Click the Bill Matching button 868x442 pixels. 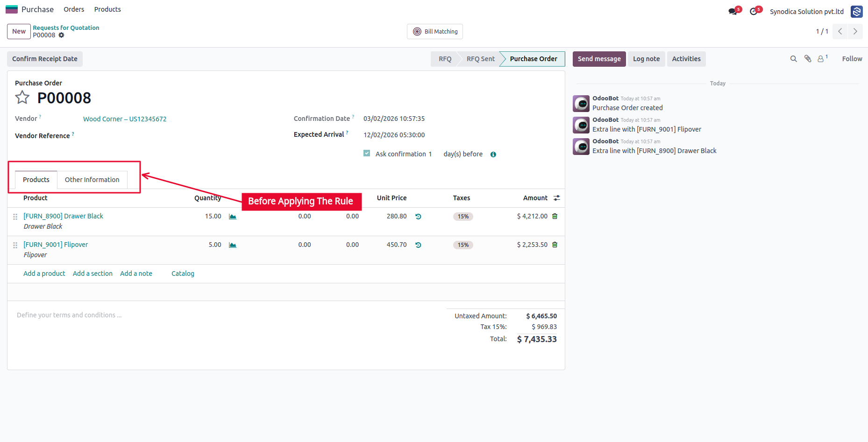(435, 32)
